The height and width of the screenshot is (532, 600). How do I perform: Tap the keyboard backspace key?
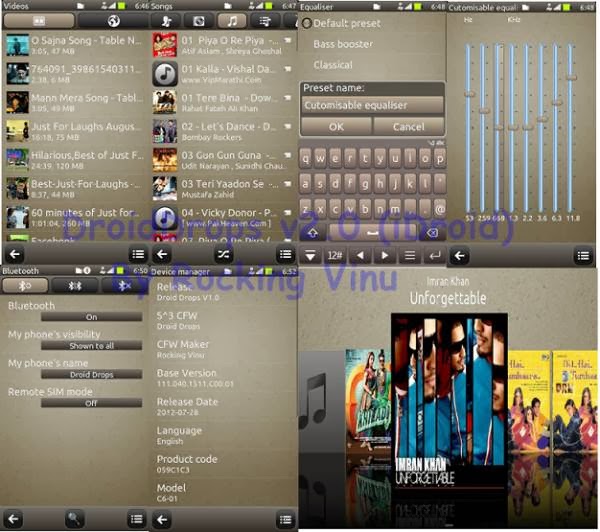click(432, 233)
